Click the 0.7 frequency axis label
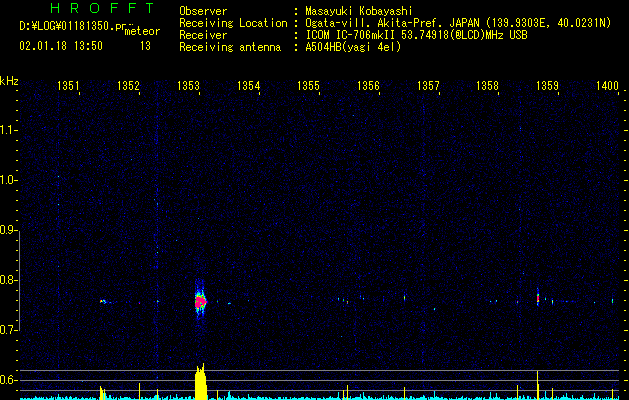629x400 pixels. [x=8, y=330]
